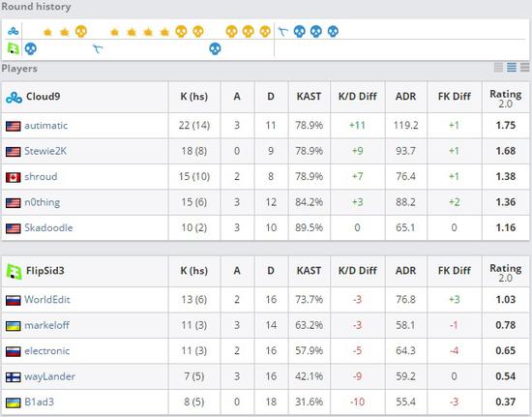Open B1ad3's player profile link
The height and width of the screenshot is (417, 532).
point(39,402)
